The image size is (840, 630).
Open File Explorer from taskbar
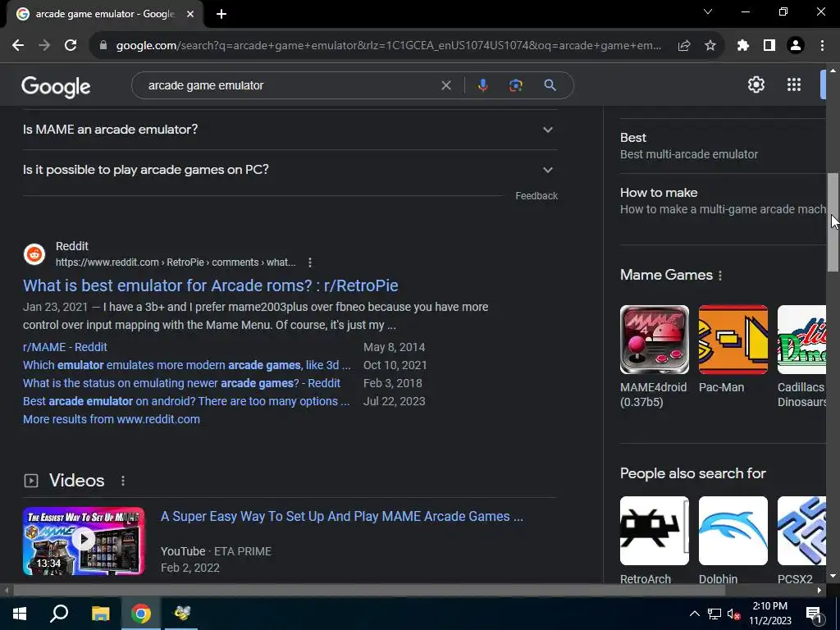[x=100, y=614]
